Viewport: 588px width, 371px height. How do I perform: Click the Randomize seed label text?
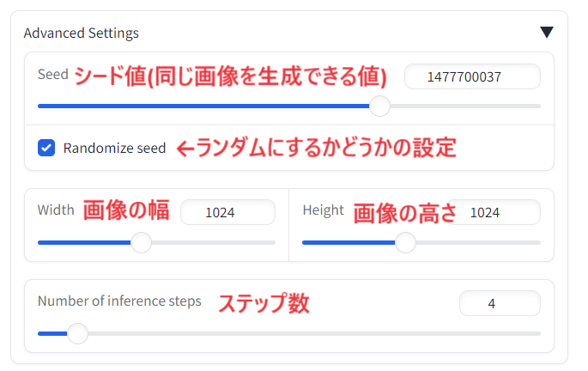[114, 148]
